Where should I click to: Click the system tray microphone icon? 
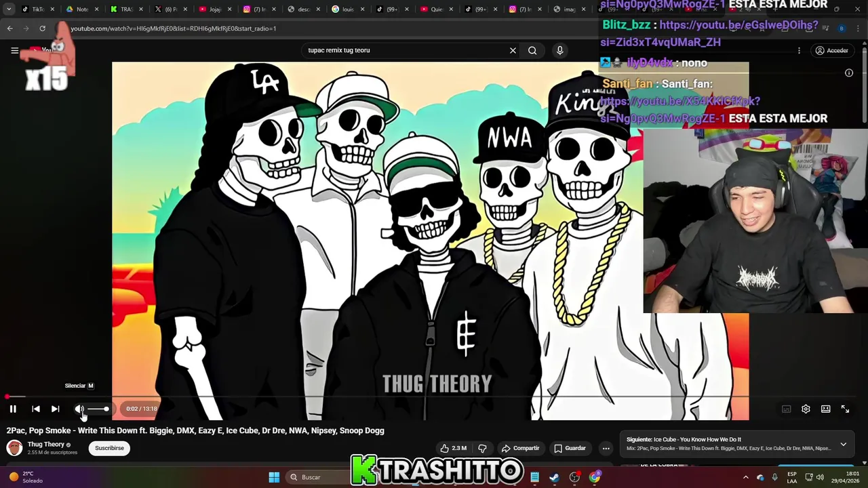point(774,477)
